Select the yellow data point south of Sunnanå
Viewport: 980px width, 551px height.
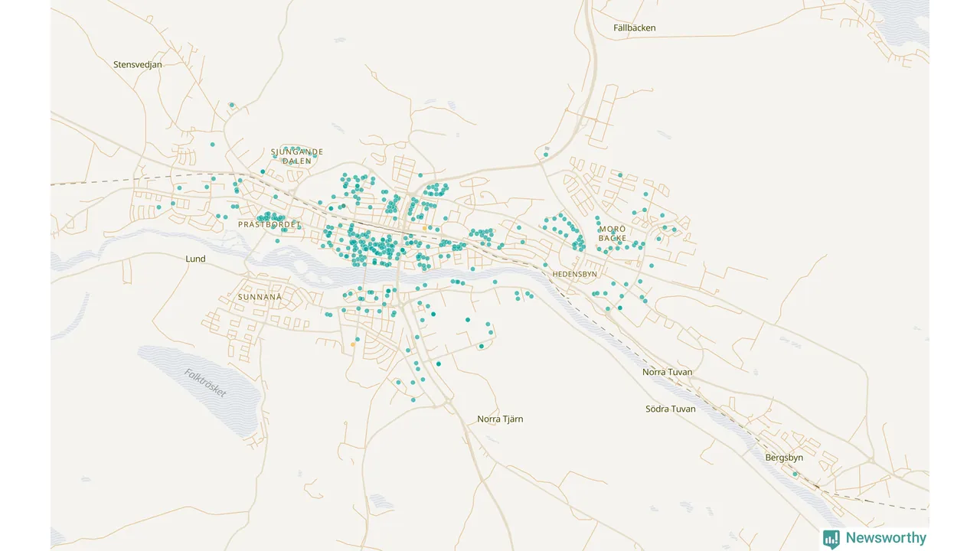(x=353, y=345)
